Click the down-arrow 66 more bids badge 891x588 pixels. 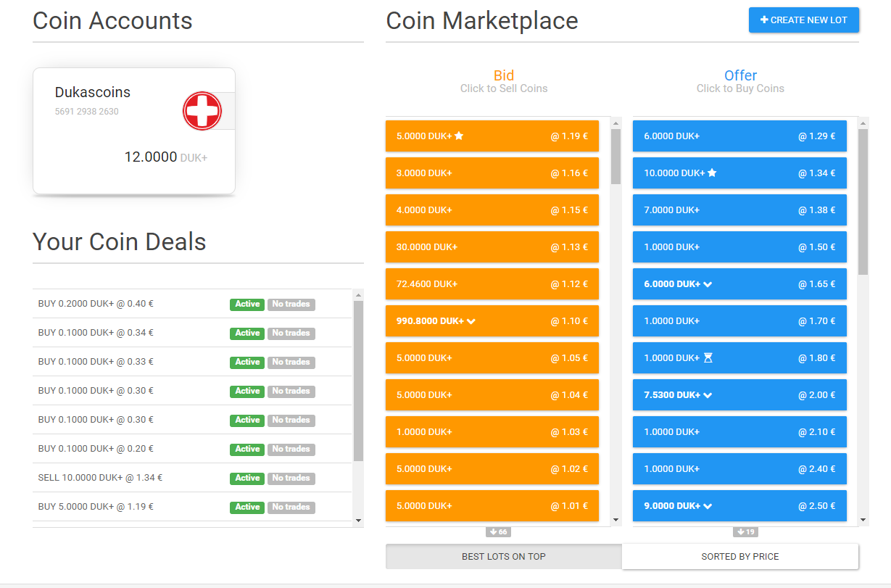pyautogui.click(x=498, y=532)
